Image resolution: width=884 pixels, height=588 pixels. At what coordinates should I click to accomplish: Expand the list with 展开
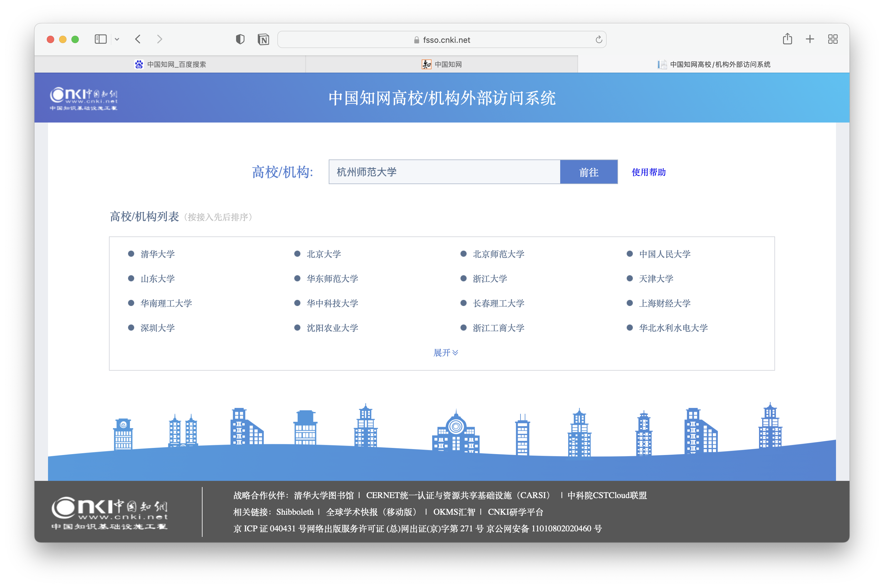click(x=445, y=352)
